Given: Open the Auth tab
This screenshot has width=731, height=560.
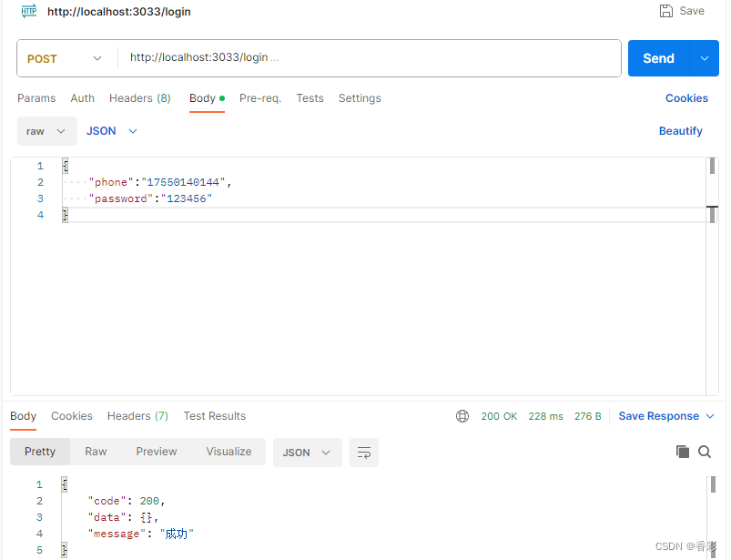Looking at the screenshot, I should point(83,98).
